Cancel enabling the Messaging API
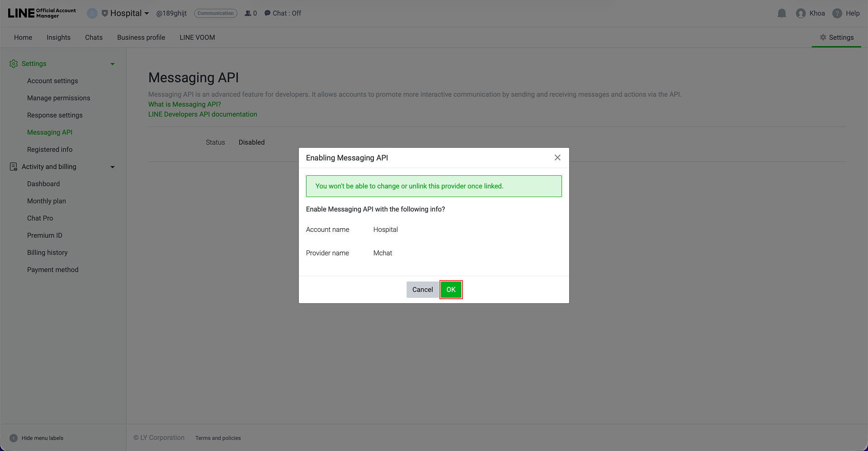 click(422, 289)
